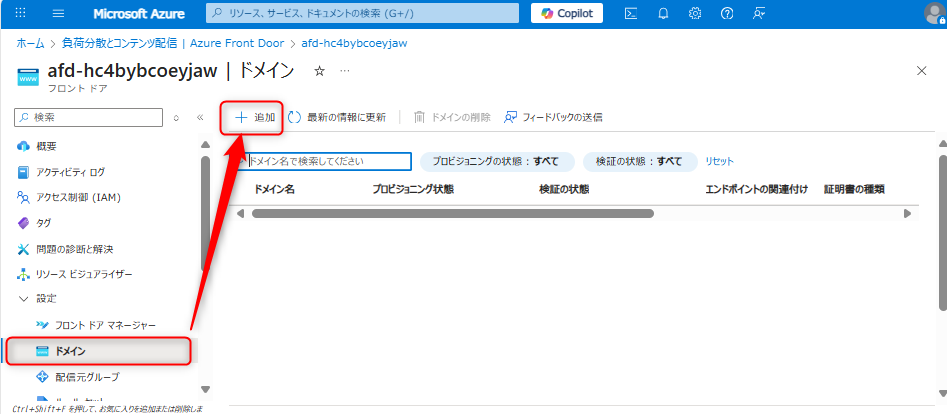Collapse the sidebar with double chevron
The height and width of the screenshot is (414, 947).
(x=201, y=117)
